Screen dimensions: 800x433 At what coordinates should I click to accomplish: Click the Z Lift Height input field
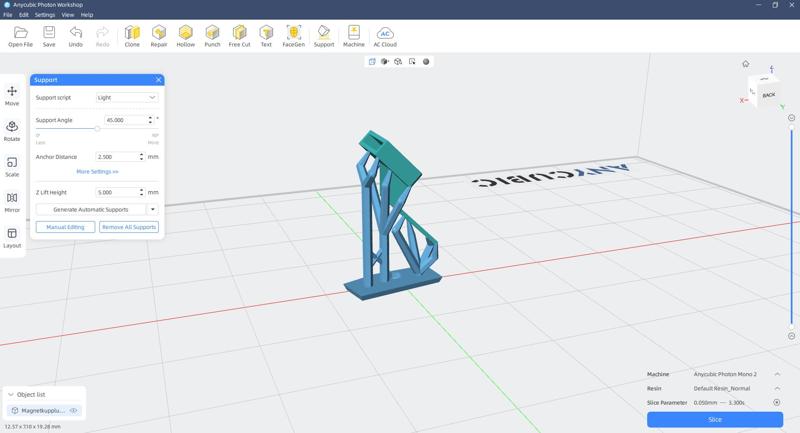pos(117,192)
